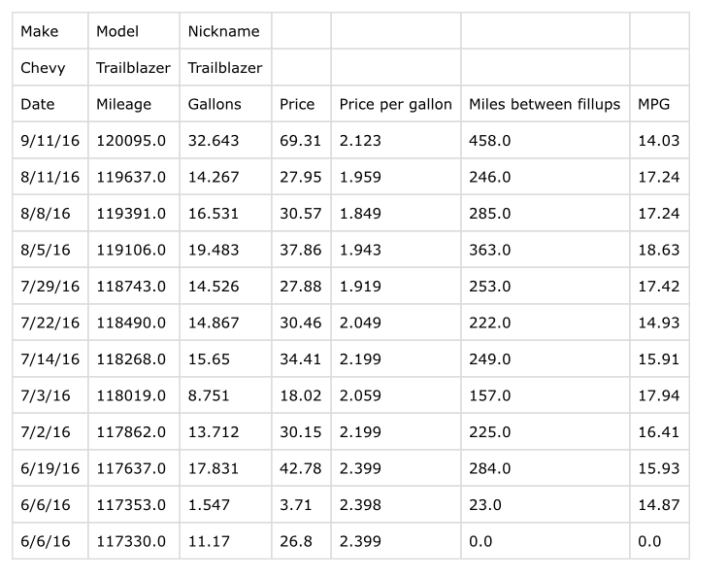
Task: Select price value 3.71
Action: click(x=301, y=504)
